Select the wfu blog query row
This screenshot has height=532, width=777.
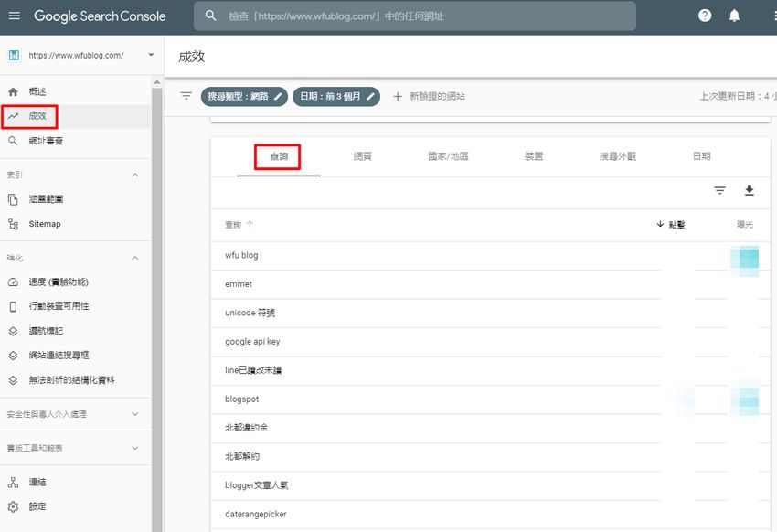[491, 256]
